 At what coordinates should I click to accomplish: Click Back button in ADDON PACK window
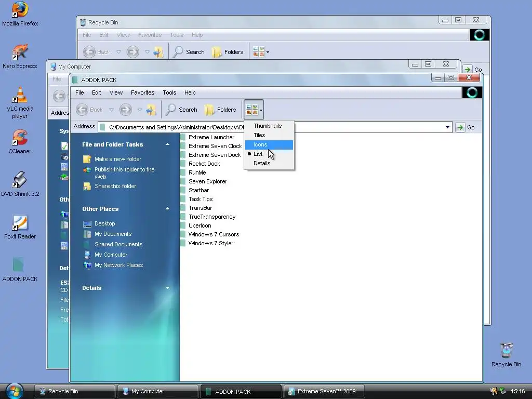pos(89,110)
